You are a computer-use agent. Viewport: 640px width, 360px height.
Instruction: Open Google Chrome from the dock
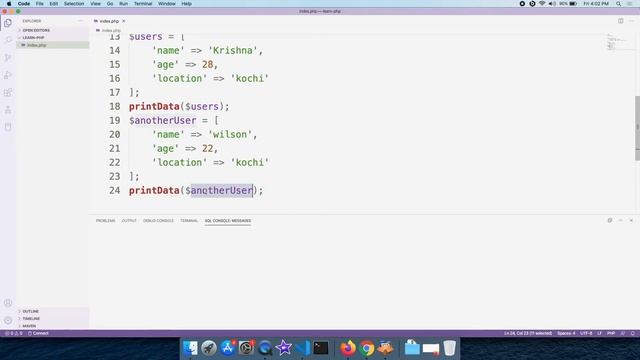coord(367,348)
